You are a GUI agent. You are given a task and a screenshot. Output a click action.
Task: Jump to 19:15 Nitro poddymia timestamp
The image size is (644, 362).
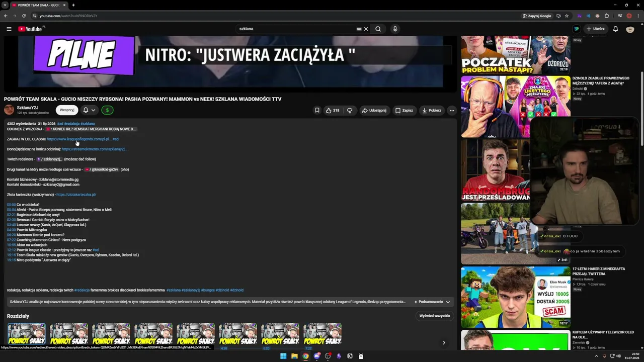tap(11, 260)
